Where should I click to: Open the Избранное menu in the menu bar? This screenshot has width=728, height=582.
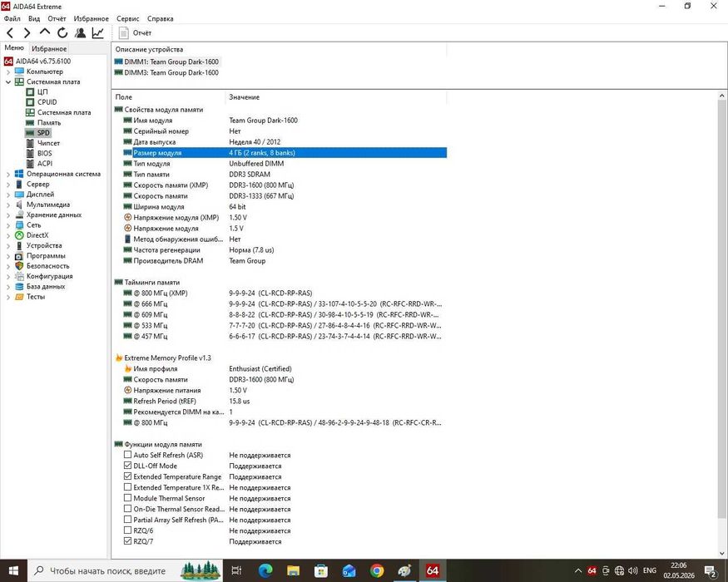tap(91, 18)
